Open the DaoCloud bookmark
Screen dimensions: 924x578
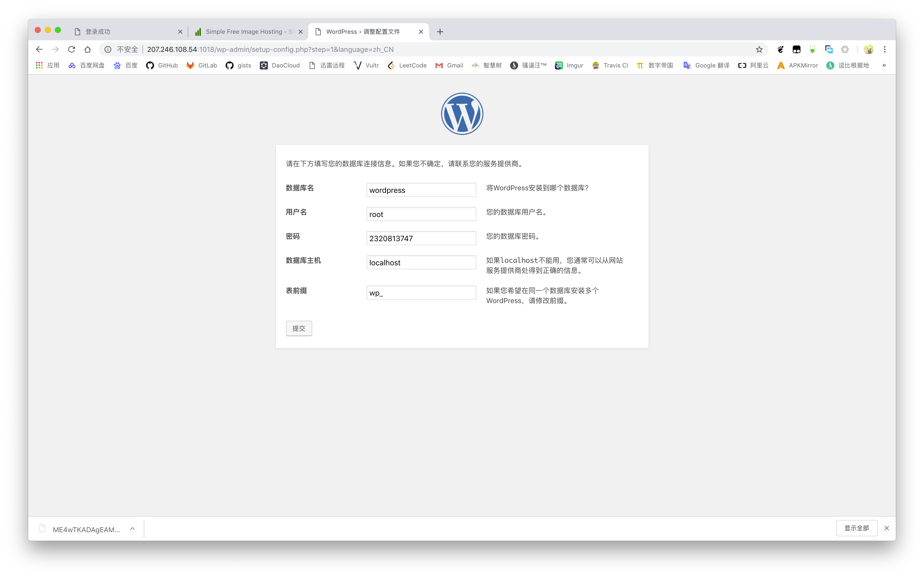click(x=280, y=65)
